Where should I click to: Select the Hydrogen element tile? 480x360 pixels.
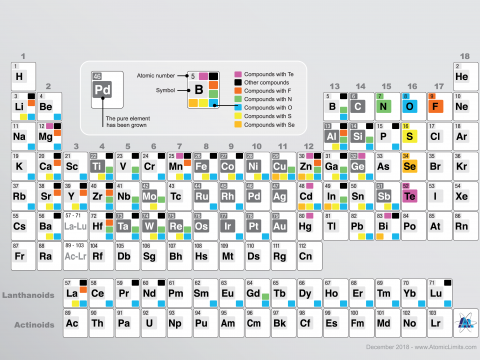[x=23, y=76]
